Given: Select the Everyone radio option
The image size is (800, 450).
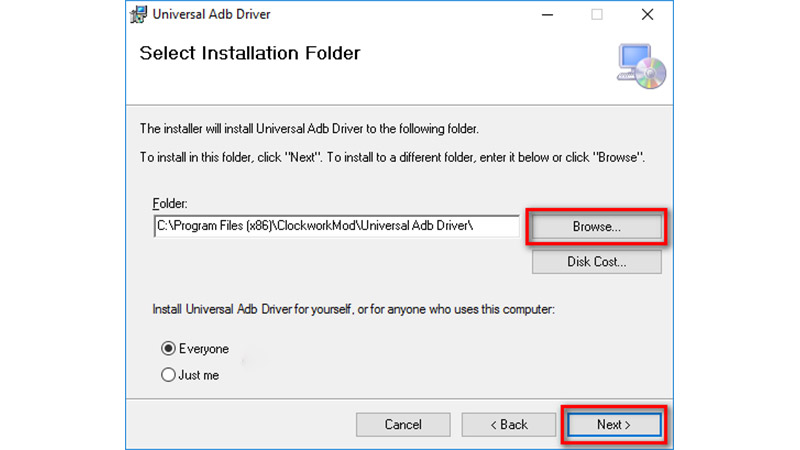Looking at the screenshot, I should [x=168, y=348].
